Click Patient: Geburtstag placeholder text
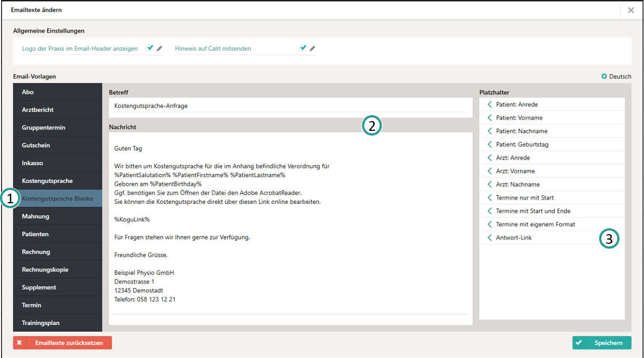644x358 pixels. coord(522,145)
